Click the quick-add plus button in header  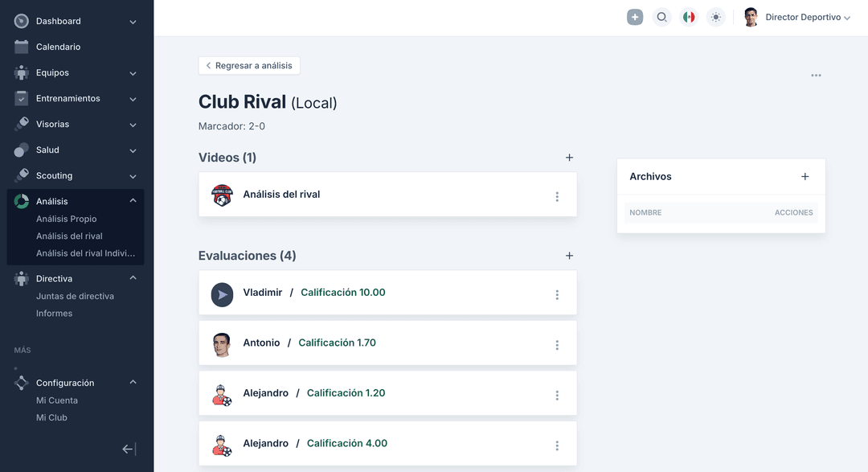click(635, 17)
